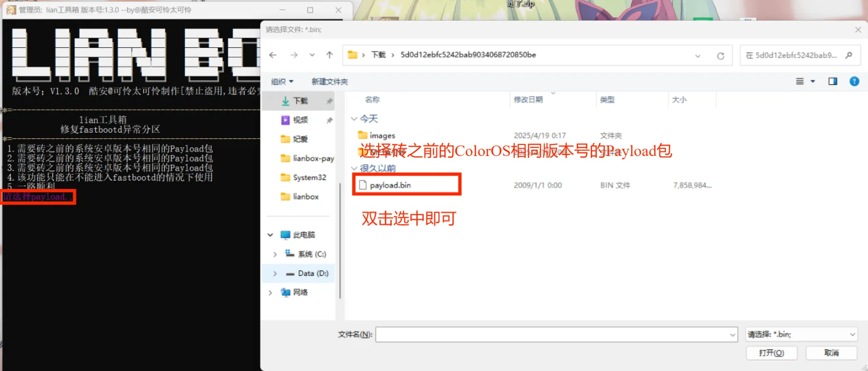The width and height of the screenshot is (868, 371).
Task: Expand the address bar history dropdown
Action: pos(697,56)
